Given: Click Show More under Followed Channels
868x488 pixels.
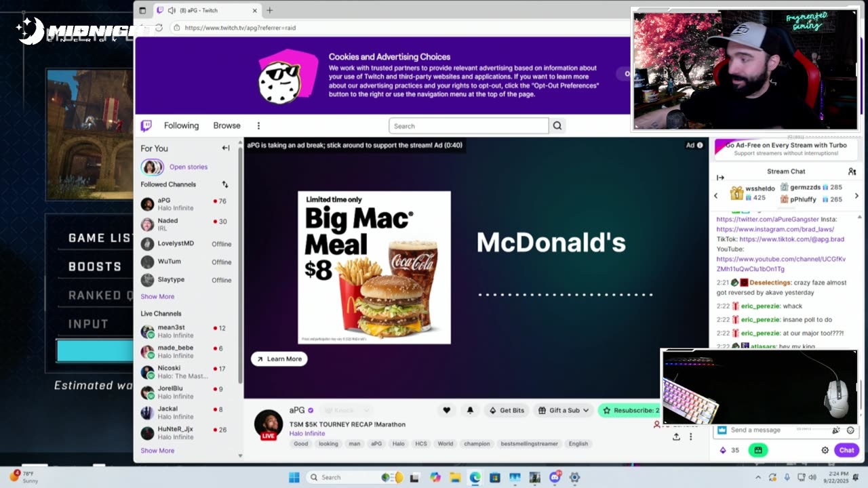Looking at the screenshot, I should coord(157,297).
